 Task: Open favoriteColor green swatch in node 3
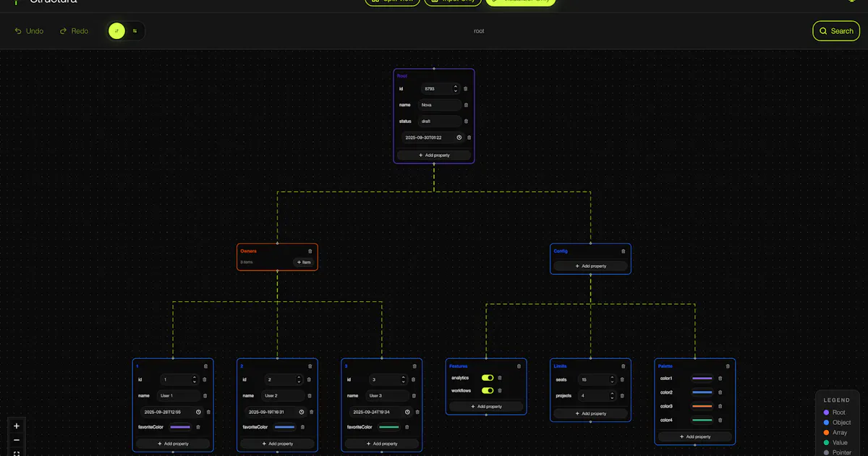(x=389, y=427)
